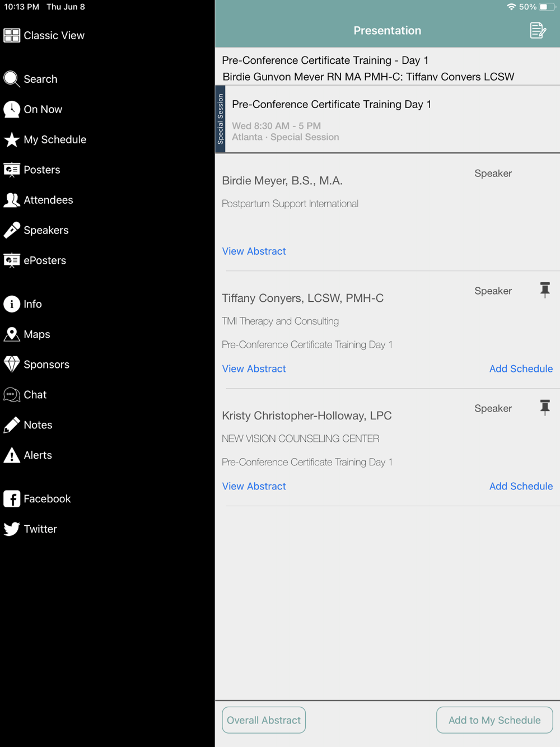This screenshot has width=560, height=747.
Task: Open Classic View menu label
Action: tap(54, 35)
